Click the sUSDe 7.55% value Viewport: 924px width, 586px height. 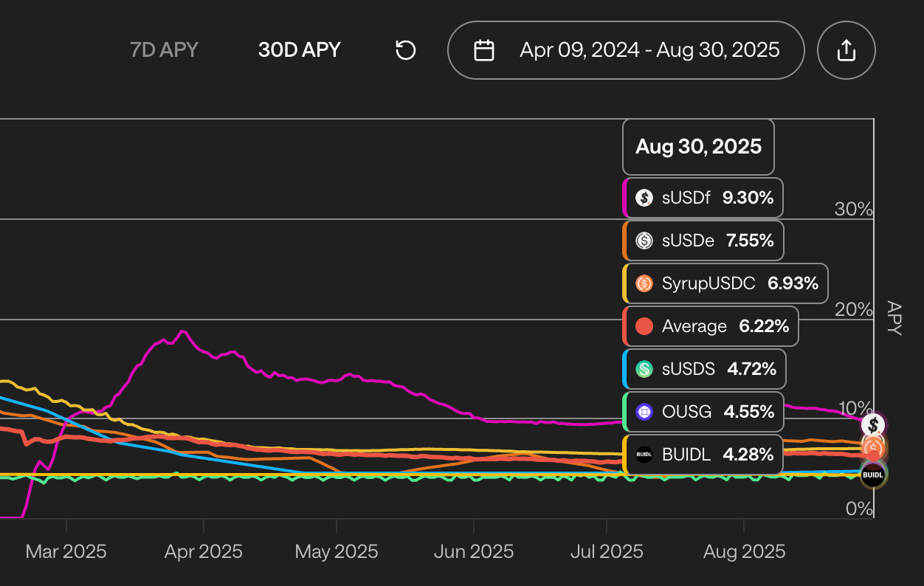(x=750, y=241)
